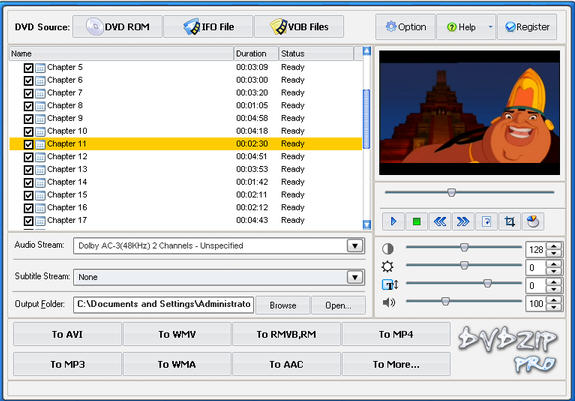The image size is (575, 401).
Task: Click the Browse output folder button
Action: click(283, 305)
